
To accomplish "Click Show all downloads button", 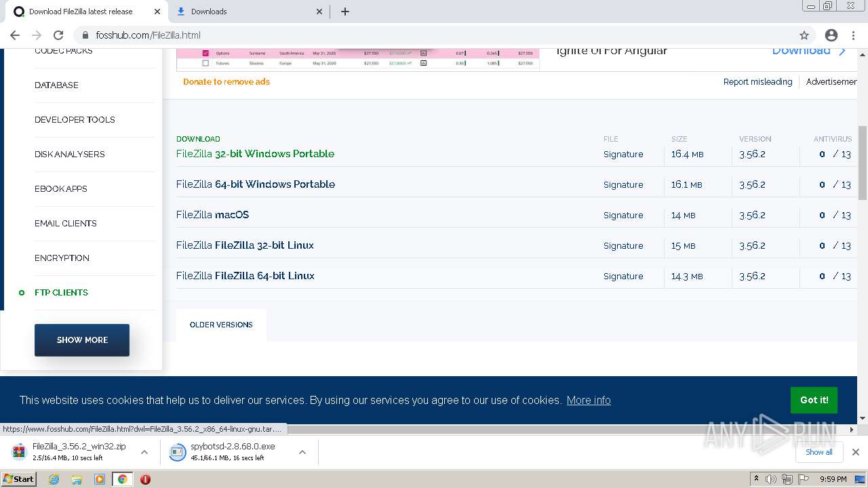I will click(x=819, y=452).
